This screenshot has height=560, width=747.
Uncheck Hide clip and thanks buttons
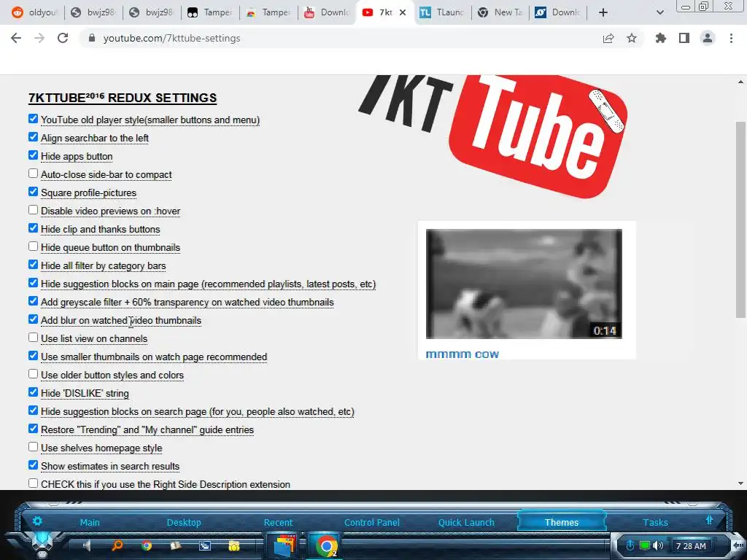pos(33,228)
